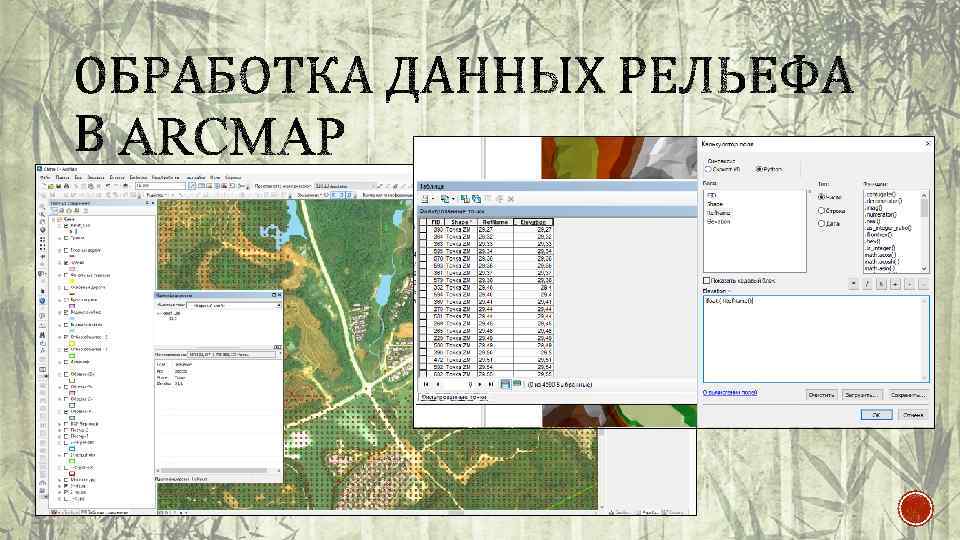Screen dimensions: 960x540
Task: Click Print icon in ArcMap toolbar
Action: pyautogui.click(x=66, y=186)
